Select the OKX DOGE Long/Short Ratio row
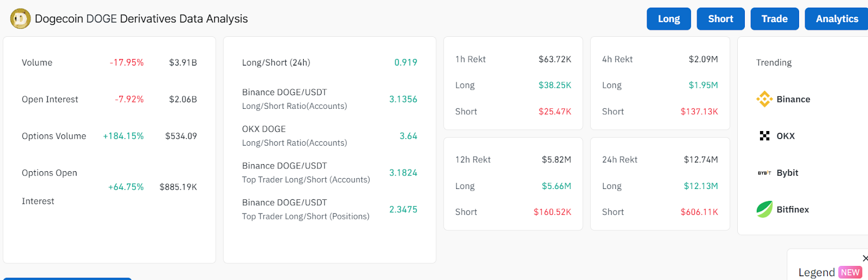 pos(329,136)
